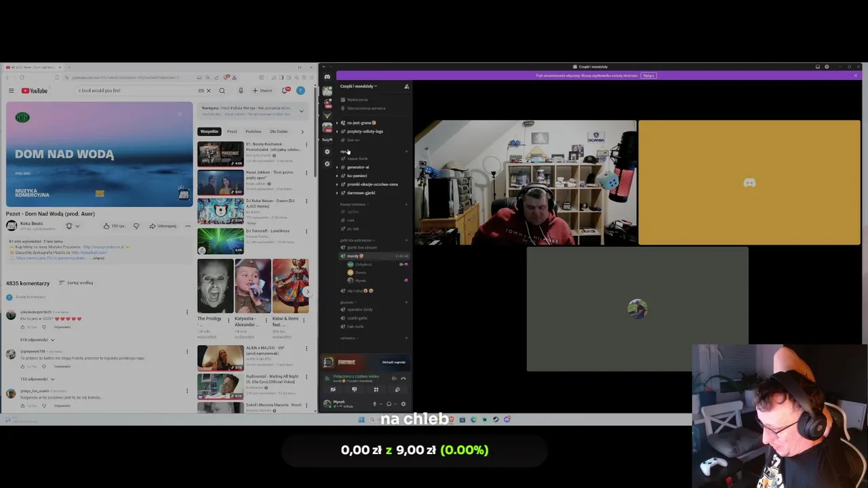
Task: Open Kwiat Jabłoni video thumbnail
Action: point(220,182)
